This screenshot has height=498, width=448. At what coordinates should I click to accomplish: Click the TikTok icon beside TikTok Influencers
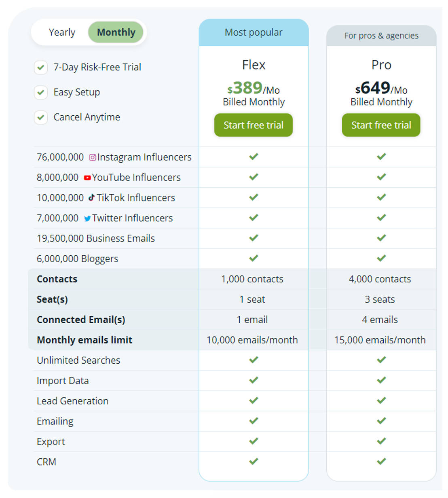91,197
